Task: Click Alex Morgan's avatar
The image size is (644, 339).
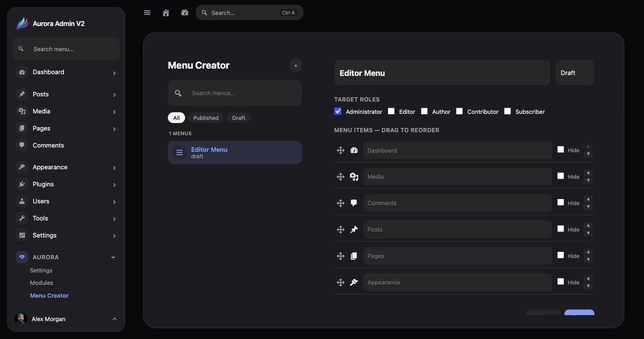Action: point(21,319)
